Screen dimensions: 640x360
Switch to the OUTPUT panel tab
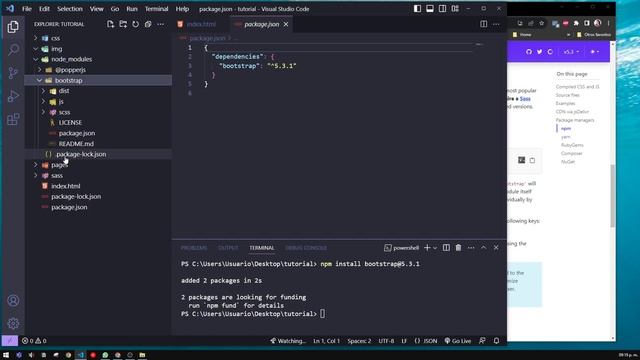tap(228, 248)
